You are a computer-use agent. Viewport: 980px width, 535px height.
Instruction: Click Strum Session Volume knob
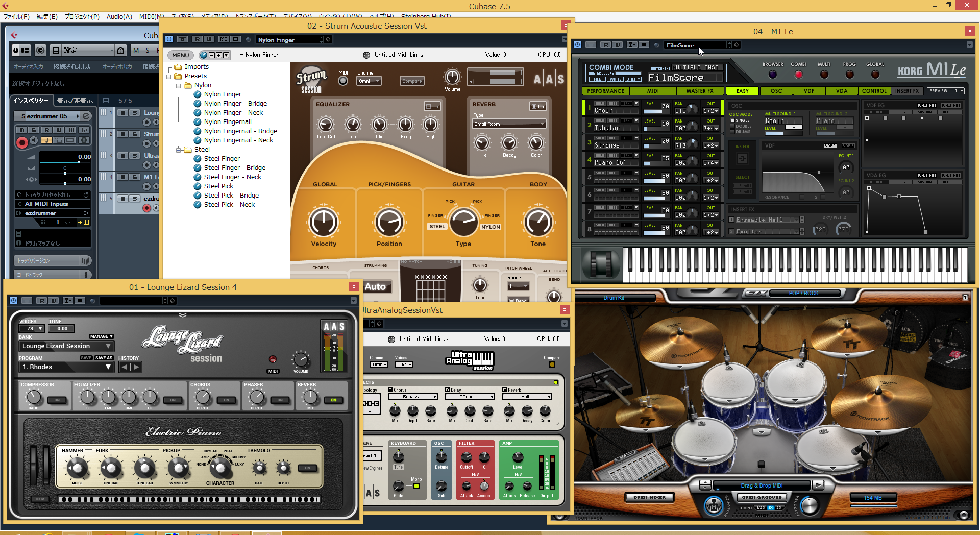tap(452, 77)
